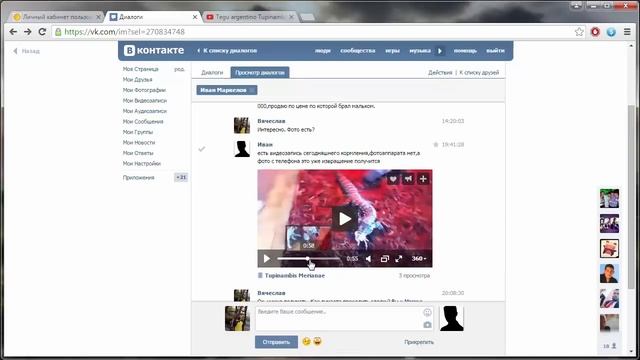Expand the top menu with the arrow after музыка
The height and width of the screenshot is (360, 640).
(440, 51)
